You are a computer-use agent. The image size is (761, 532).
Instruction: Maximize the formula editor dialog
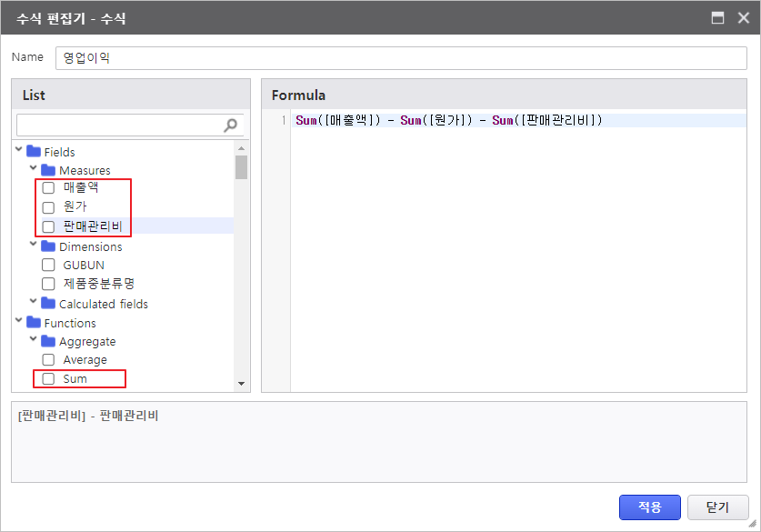pos(717,18)
